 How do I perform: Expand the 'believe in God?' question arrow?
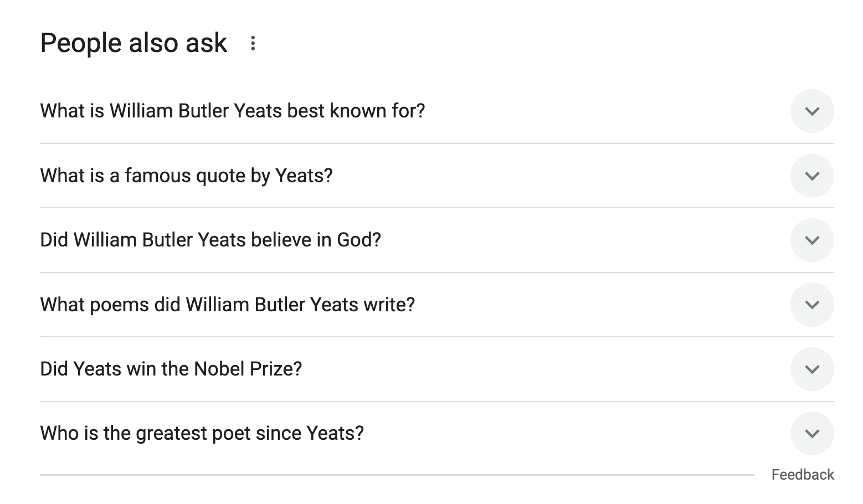pos(811,240)
